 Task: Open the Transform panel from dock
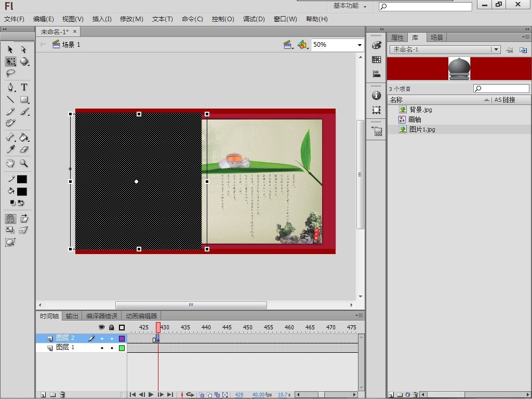[376, 110]
